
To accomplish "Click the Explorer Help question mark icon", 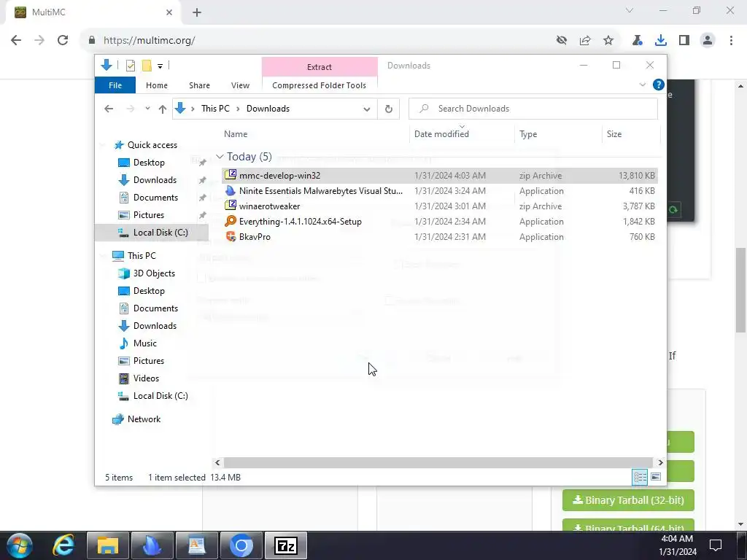I will point(659,85).
